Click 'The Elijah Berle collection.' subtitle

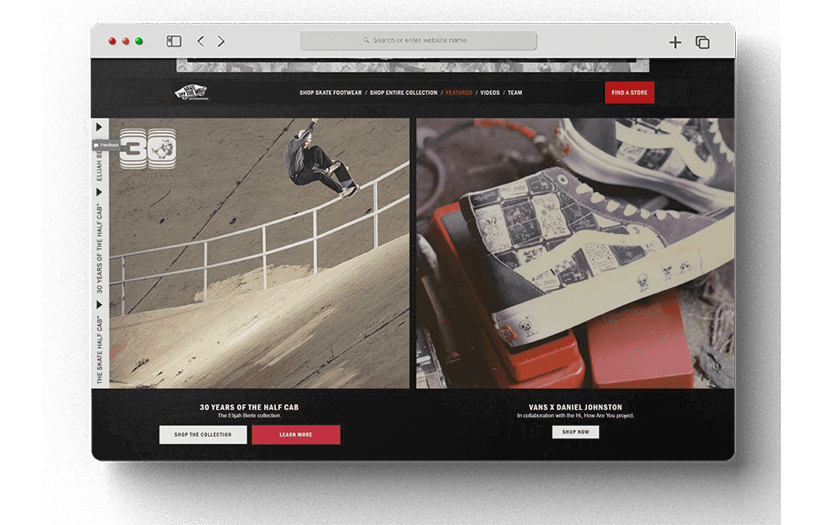pyautogui.click(x=249, y=416)
